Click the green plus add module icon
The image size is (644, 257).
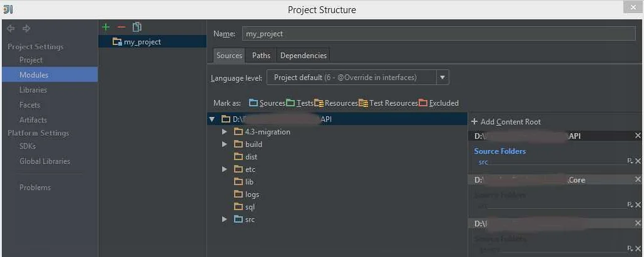(x=106, y=27)
